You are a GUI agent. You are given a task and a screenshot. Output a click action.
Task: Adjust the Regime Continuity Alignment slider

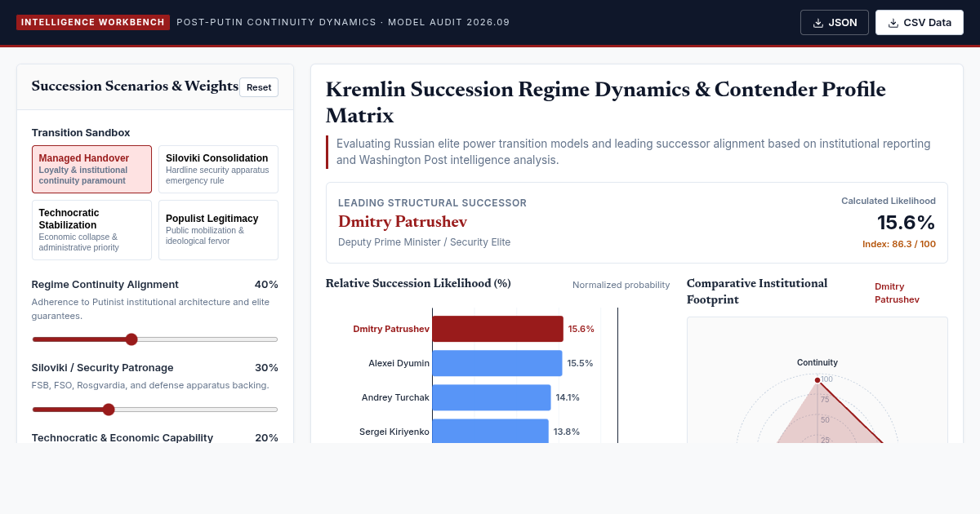(x=155, y=339)
